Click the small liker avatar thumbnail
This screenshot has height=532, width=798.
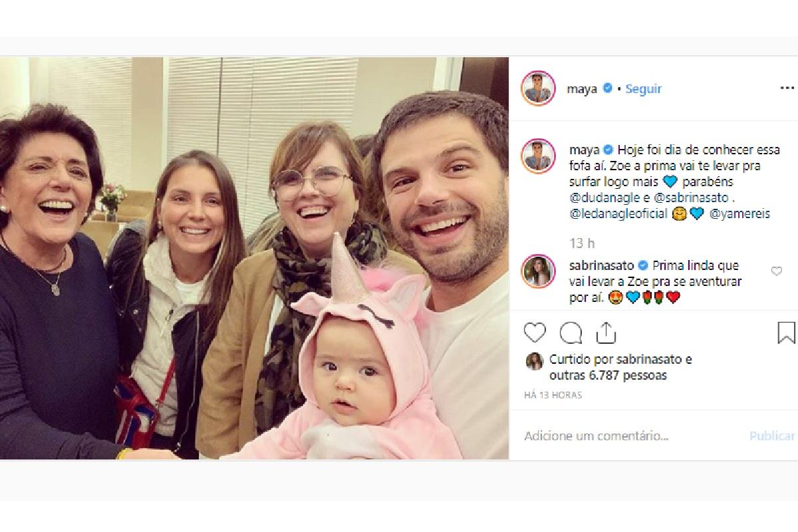tap(534, 361)
